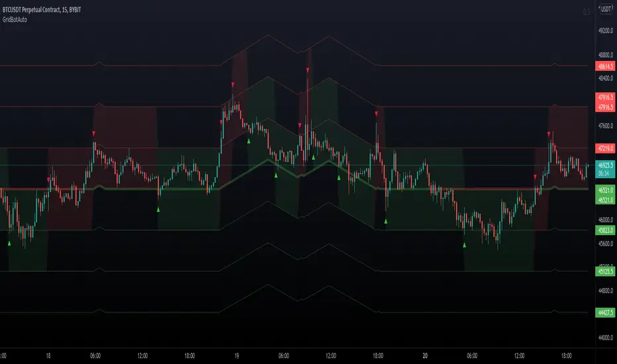Click the red 47219.0 grid level label
617x364 pixels.
coord(605,148)
